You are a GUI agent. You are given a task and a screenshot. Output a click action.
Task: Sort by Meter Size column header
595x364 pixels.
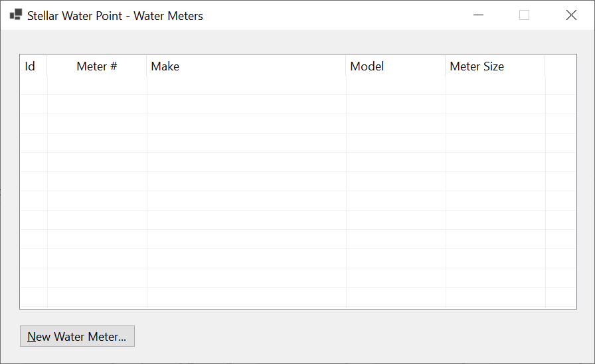tap(495, 66)
